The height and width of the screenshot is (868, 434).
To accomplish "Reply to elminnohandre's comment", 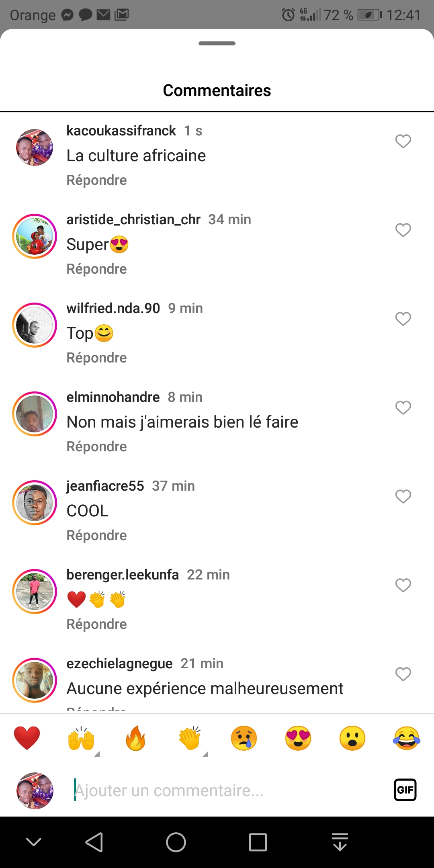I will point(96,446).
